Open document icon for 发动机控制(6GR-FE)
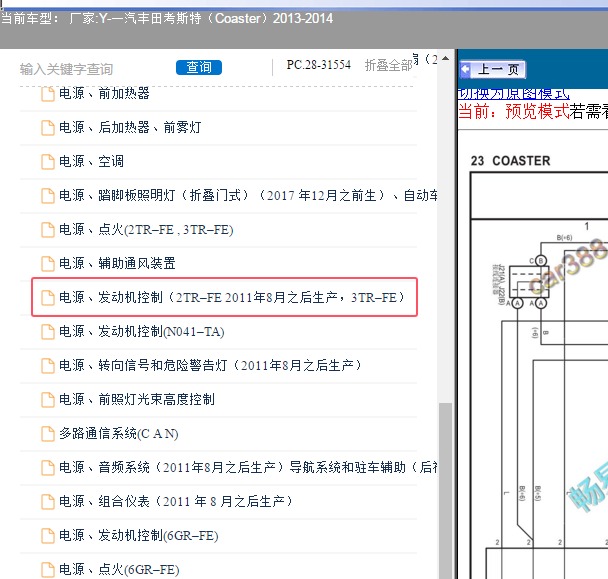608x579 pixels. pyautogui.click(x=48, y=536)
